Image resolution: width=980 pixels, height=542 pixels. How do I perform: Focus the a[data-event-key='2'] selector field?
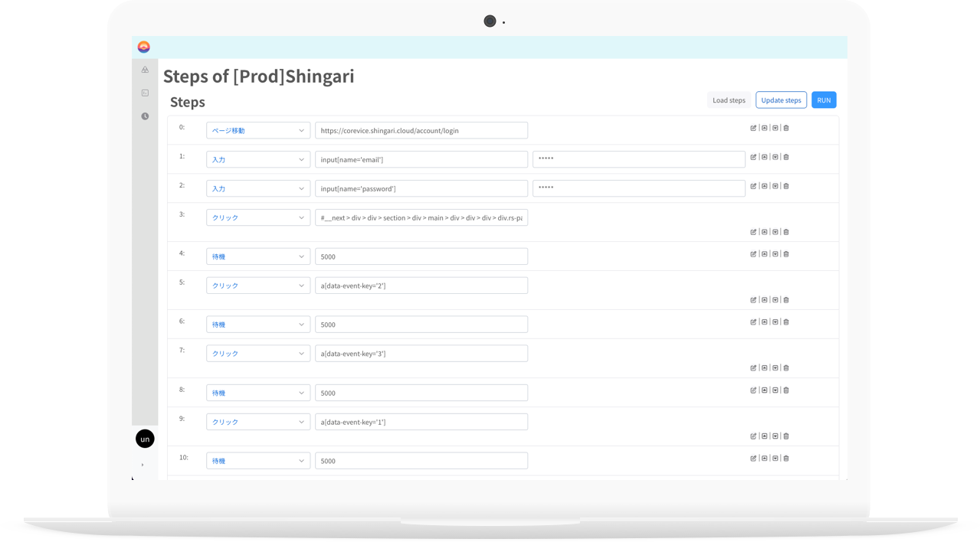[421, 286]
